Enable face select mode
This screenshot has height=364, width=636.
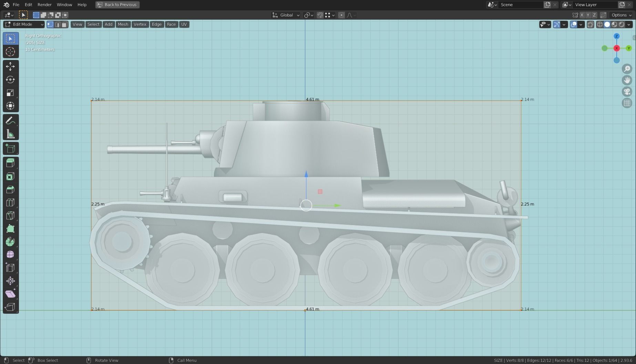(x=64, y=24)
